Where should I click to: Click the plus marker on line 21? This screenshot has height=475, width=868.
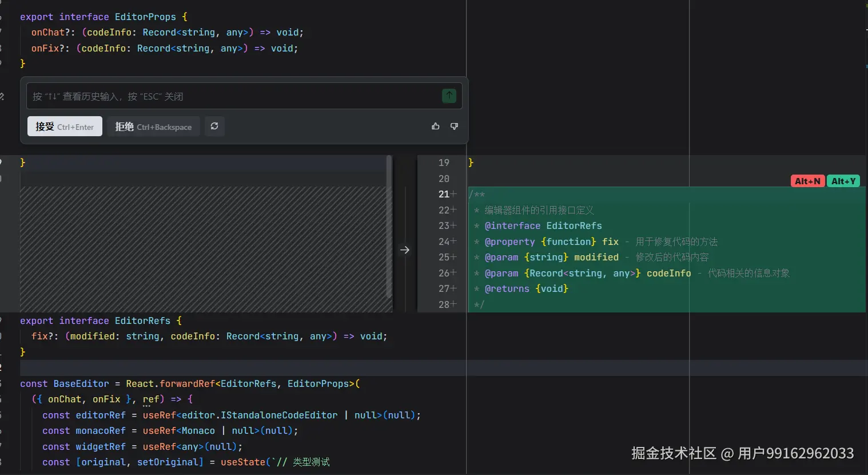[454, 195]
